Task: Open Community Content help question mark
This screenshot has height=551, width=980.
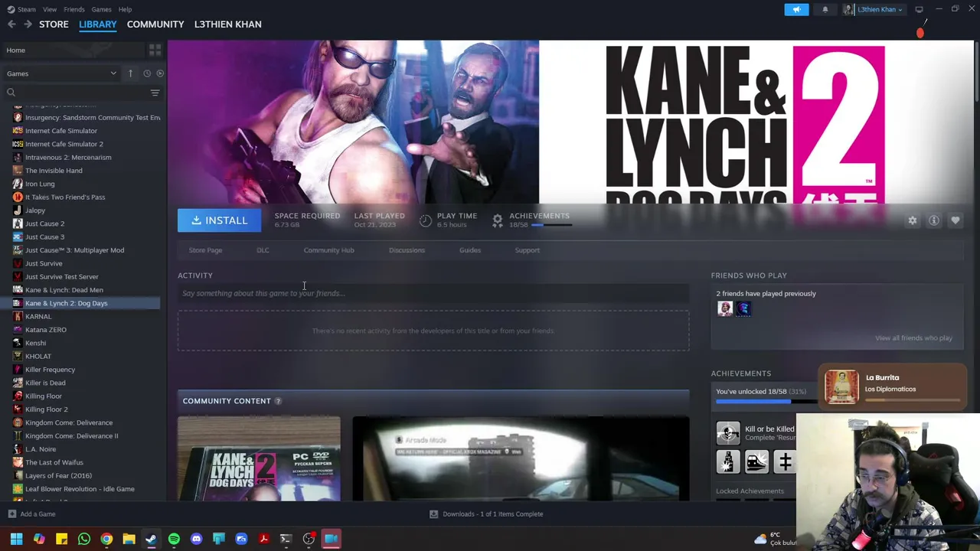Action: [278, 401]
